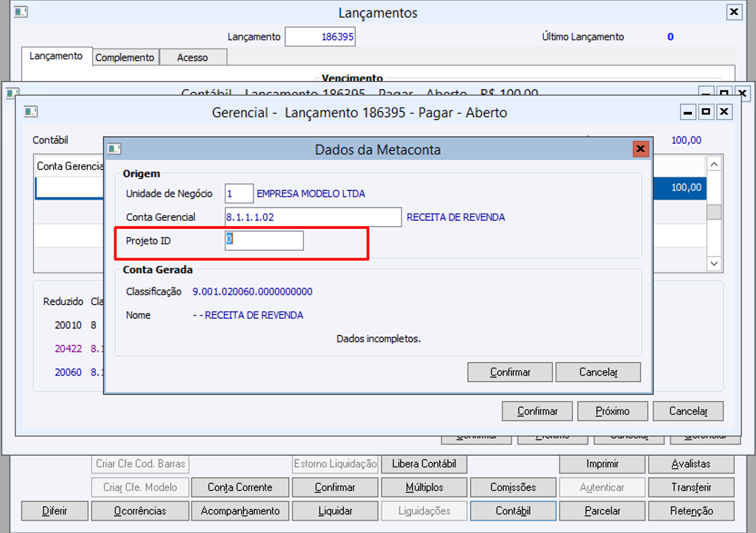756x533 pixels.
Task: Click the list scrollbar up arrow
Action: [x=714, y=164]
